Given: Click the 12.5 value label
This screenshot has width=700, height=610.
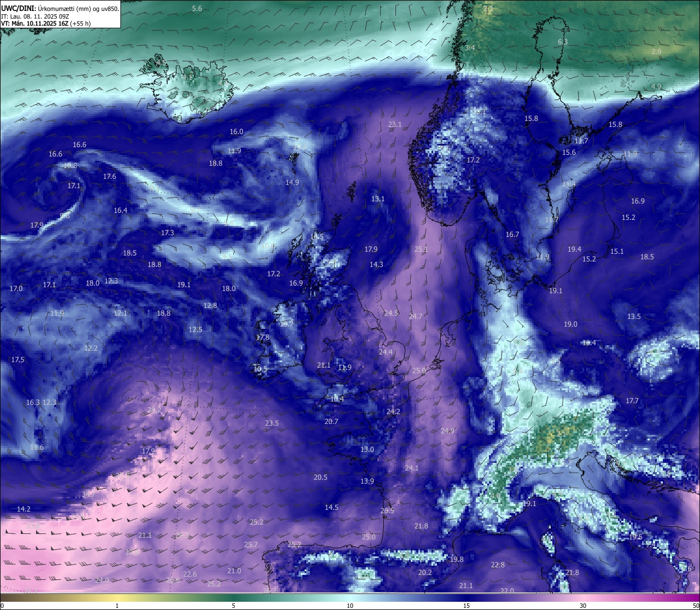Looking at the screenshot, I should point(195,330).
